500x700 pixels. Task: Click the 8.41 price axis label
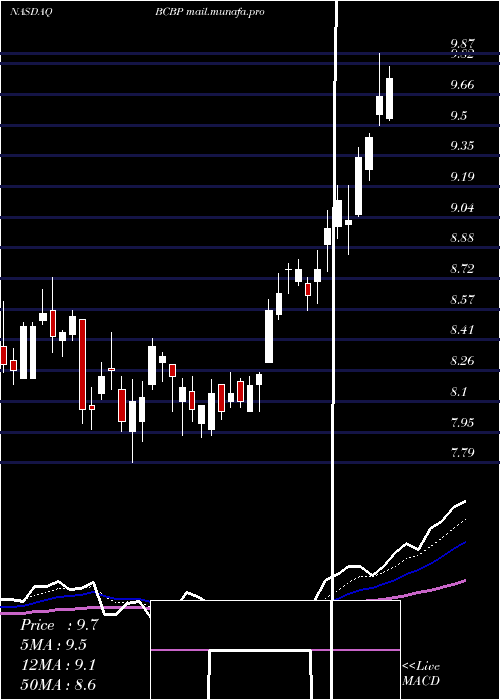[x=462, y=329]
